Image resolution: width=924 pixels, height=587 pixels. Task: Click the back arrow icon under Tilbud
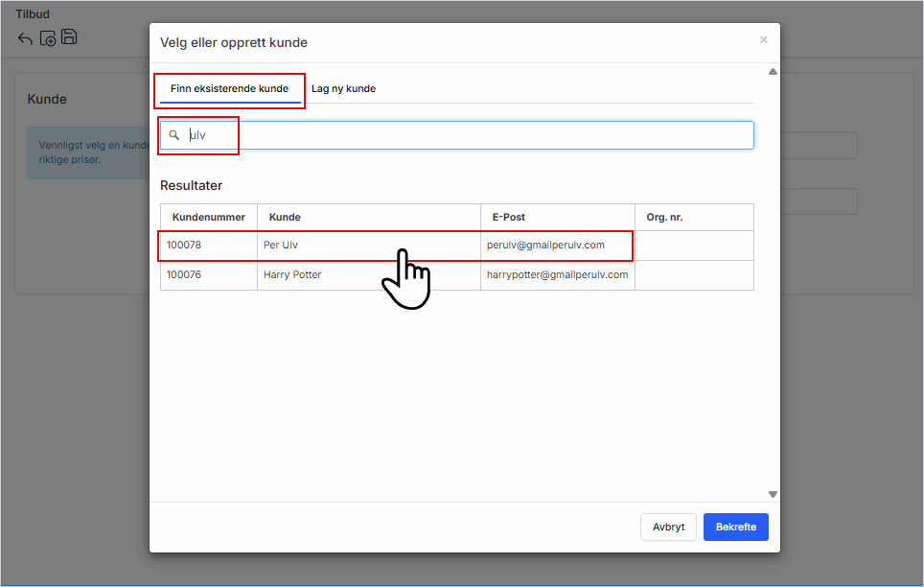[x=25, y=38]
